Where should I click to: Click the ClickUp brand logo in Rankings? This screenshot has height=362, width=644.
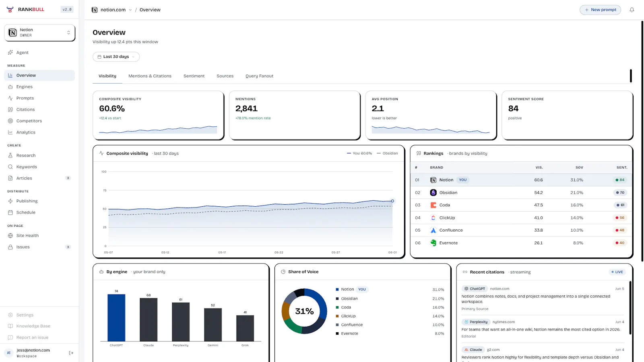[x=433, y=218]
